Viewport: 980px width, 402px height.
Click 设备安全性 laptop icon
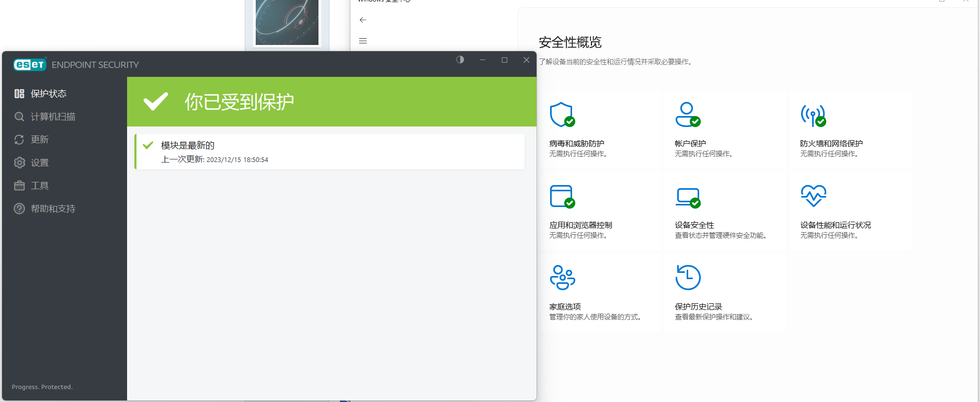(x=688, y=198)
